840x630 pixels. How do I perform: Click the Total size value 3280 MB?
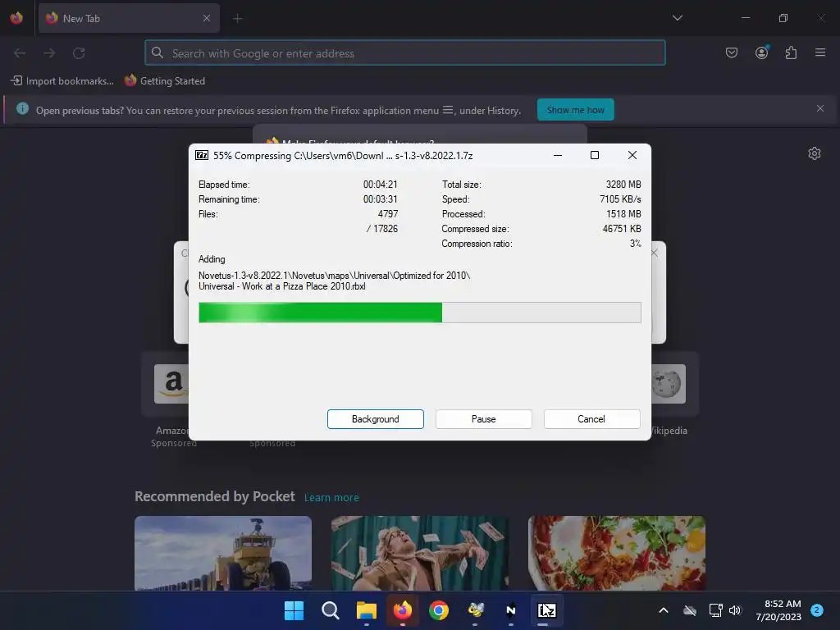623,185
